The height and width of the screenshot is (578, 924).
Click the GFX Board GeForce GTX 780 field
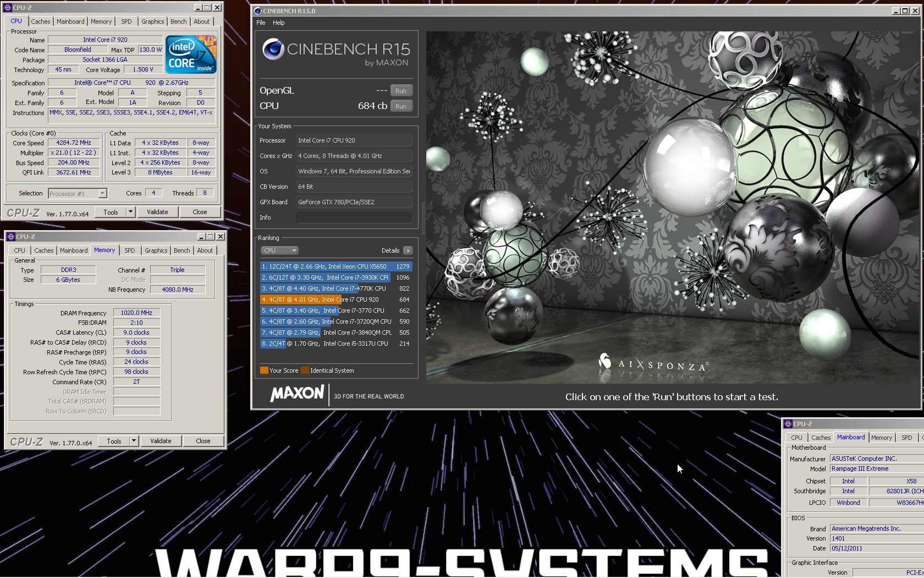pos(354,202)
